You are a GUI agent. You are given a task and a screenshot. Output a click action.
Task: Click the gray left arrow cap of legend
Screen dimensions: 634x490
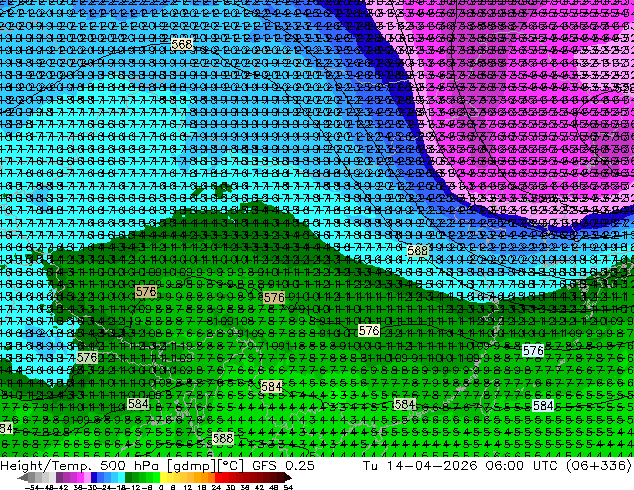click(x=23, y=477)
